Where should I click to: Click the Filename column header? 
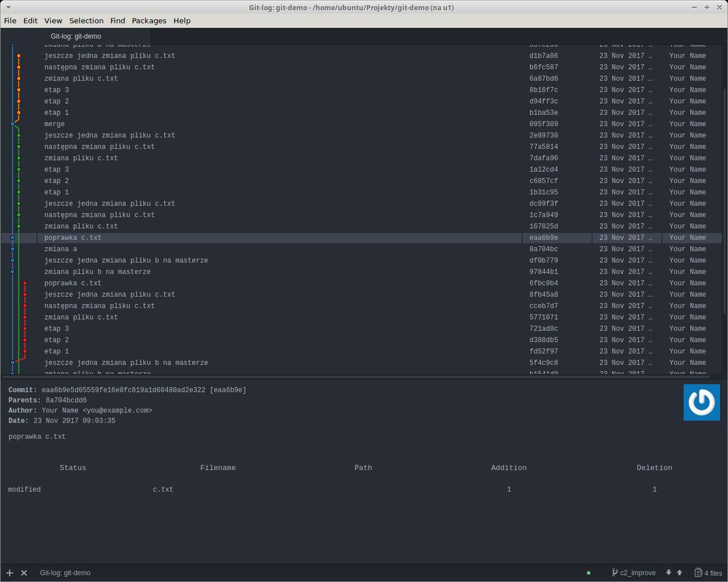pyautogui.click(x=218, y=468)
